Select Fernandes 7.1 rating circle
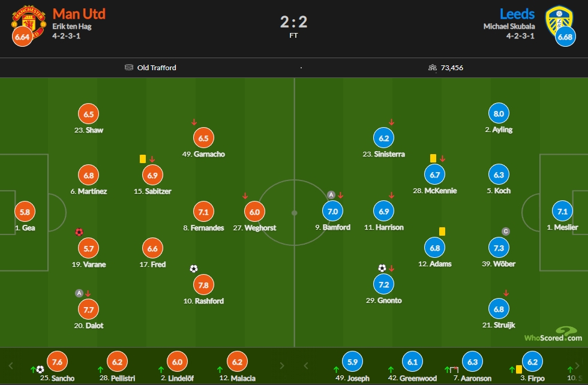Viewport: 588px width, 385px height. tap(203, 212)
